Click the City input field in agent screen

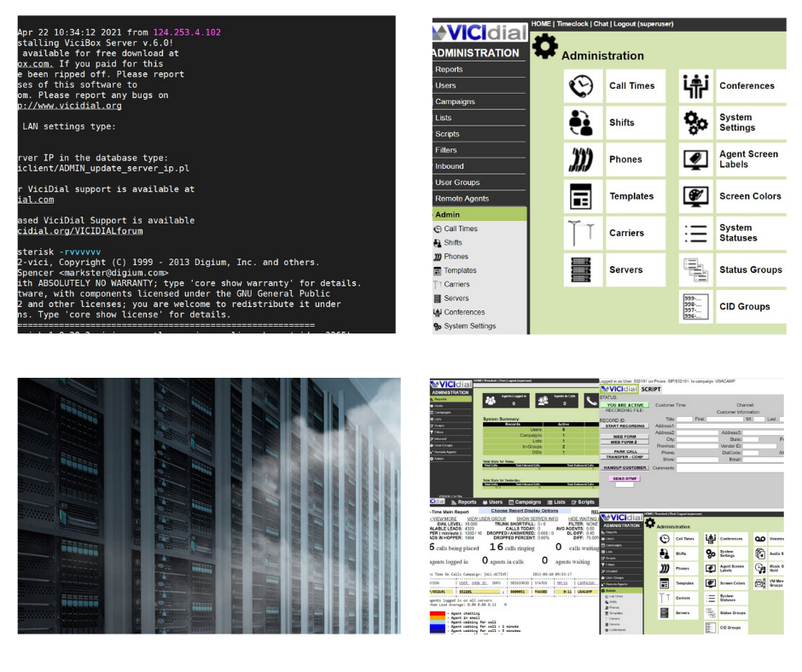click(697, 439)
